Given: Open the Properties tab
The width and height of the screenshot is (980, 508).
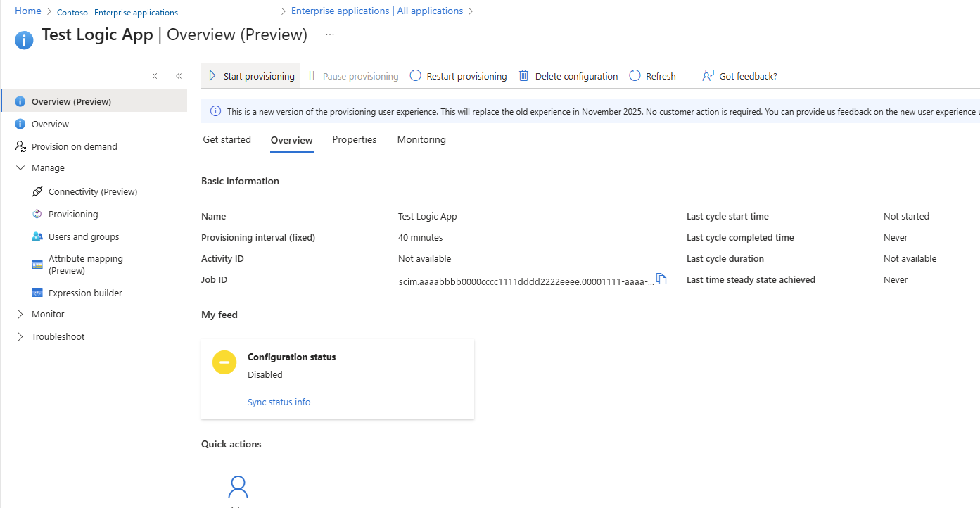Looking at the screenshot, I should point(355,139).
